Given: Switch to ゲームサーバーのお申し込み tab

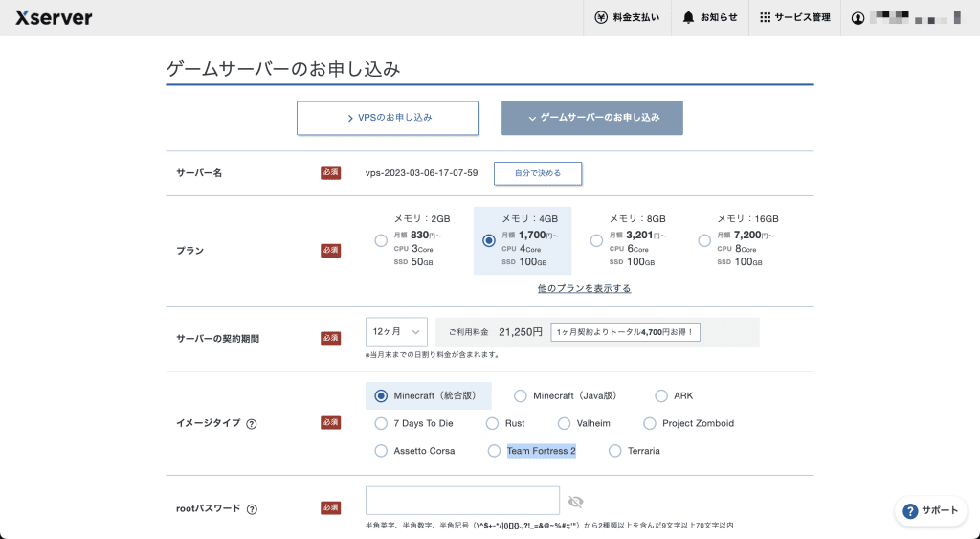Looking at the screenshot, I should pyautogui.click(x=591, y=118).
